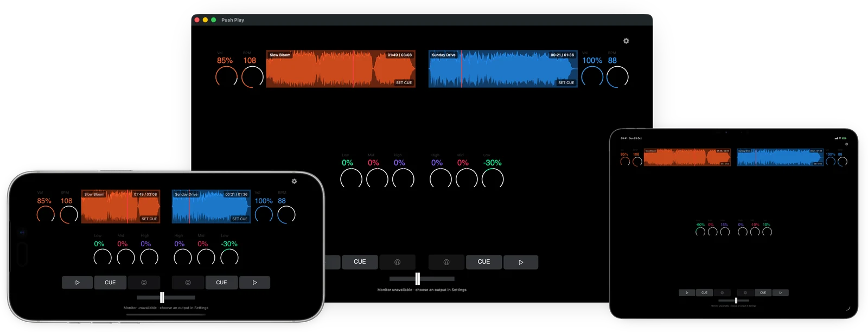Toggle left deck headphone monitor in Mac window
The height and width of the screenshot is (332, 868).
click(x=397, y=262)
